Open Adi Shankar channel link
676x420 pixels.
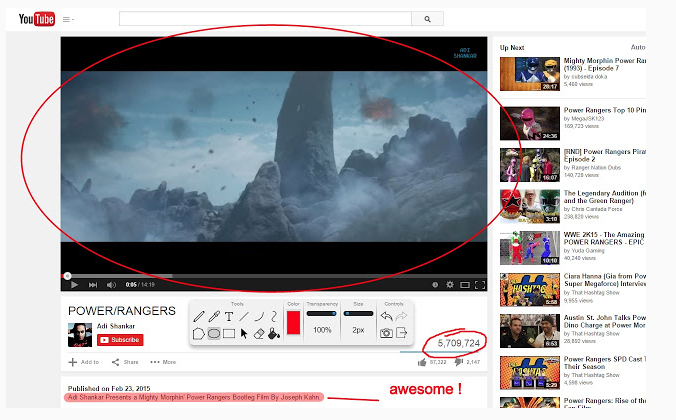tap(116, 326)
